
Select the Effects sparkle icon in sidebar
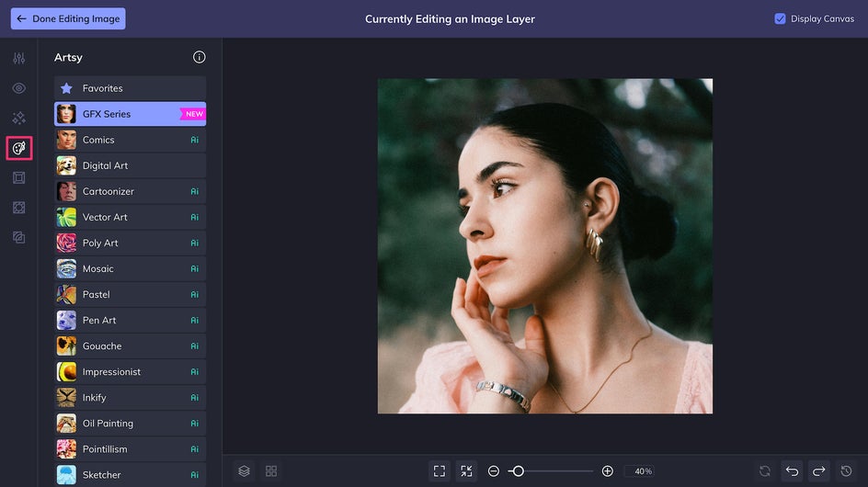pyautogui.click(x=18, y=118)
